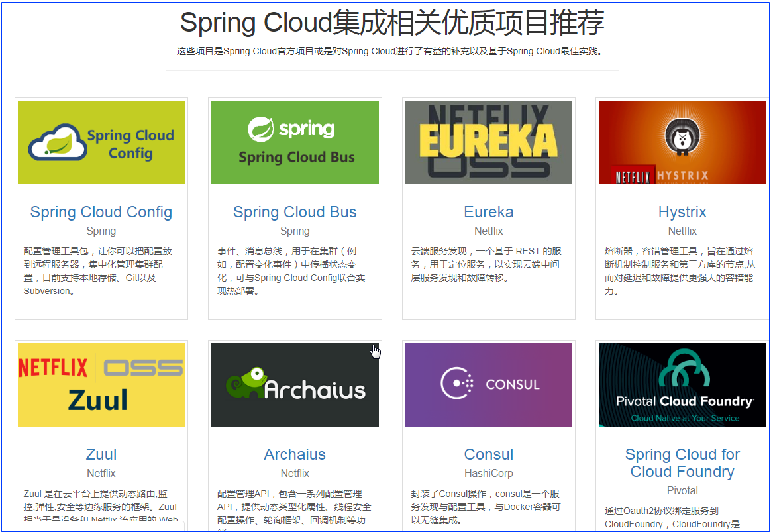This screenshot has width=771, height=532.
Task: Click the Archaius description paragraph
Action: (x=294, y=510)
